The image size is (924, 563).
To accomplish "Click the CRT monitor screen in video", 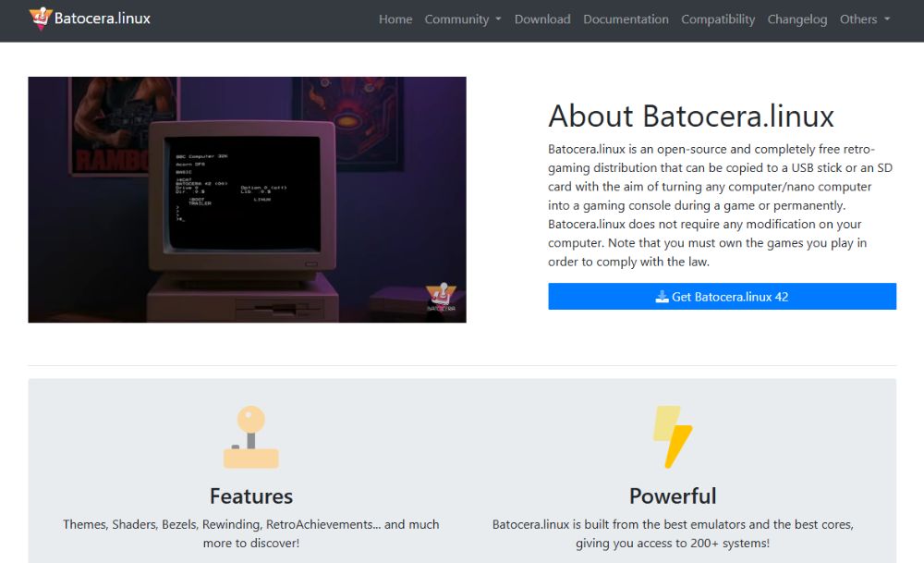I will pos(242,192).
